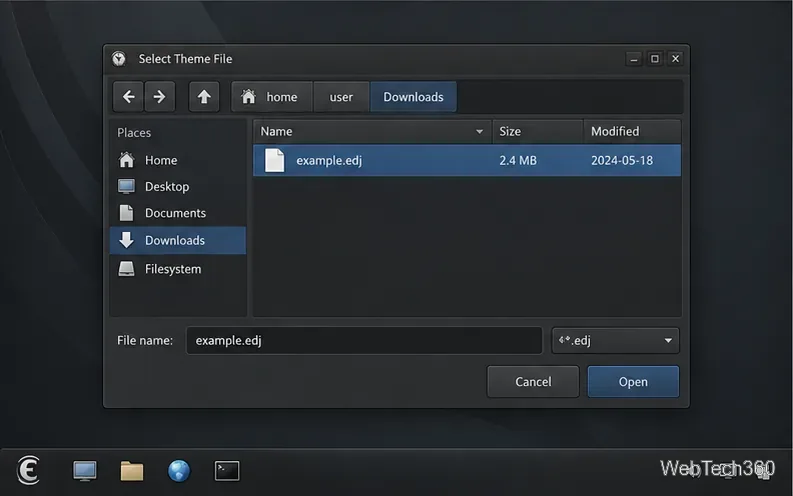
Task: Go forward with the right arrow button
Action: click(160, 97)
